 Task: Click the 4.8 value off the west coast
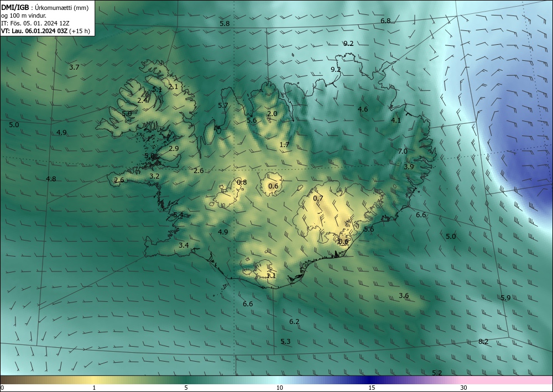coord(51,179)
